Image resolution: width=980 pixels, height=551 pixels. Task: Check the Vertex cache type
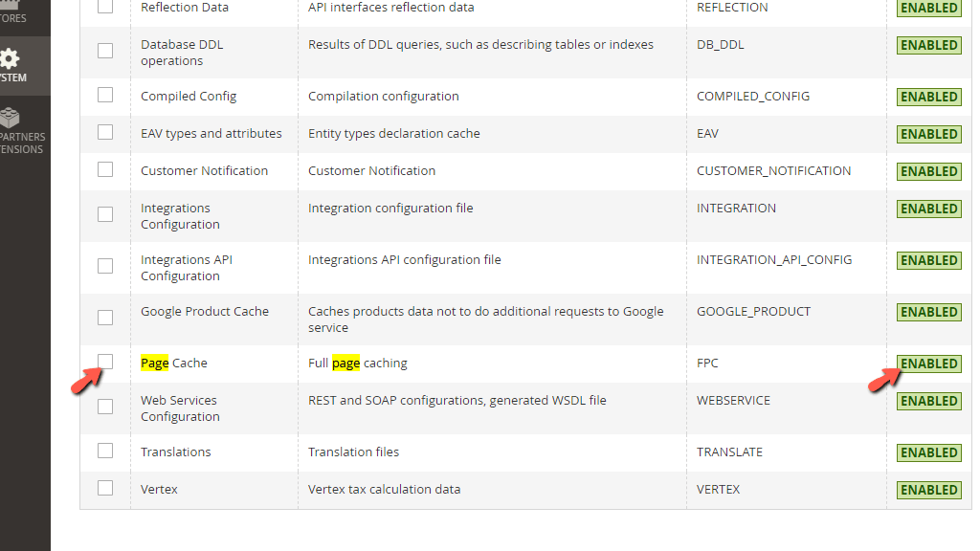pos(104,487)
